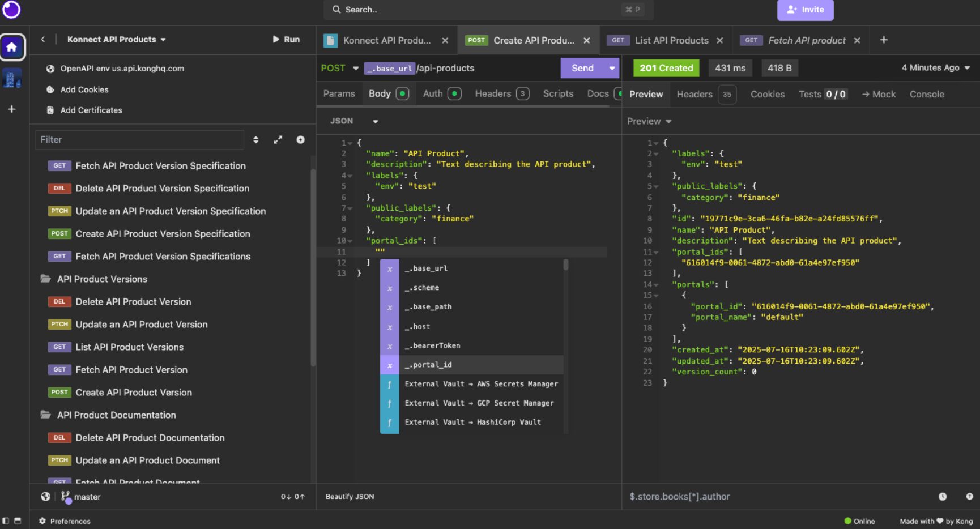The height and width of the screenshot is (529, 980).
Task: Go back using the left chevron
Action: click(43, 39)
